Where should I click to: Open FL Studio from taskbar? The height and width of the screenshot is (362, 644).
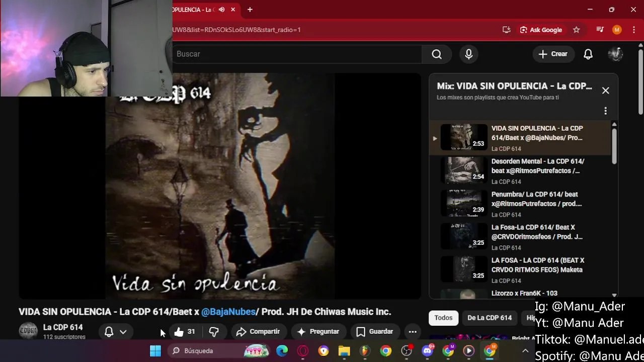pyautogui.click(x=365, y=351)
